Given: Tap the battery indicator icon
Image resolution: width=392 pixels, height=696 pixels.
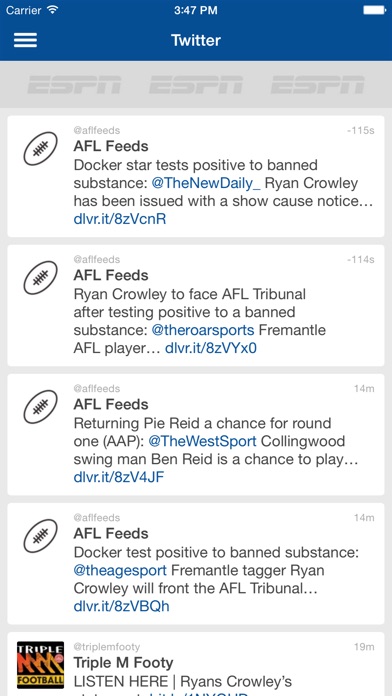Looking at the screenshot, I should click(x=374, y=10).
